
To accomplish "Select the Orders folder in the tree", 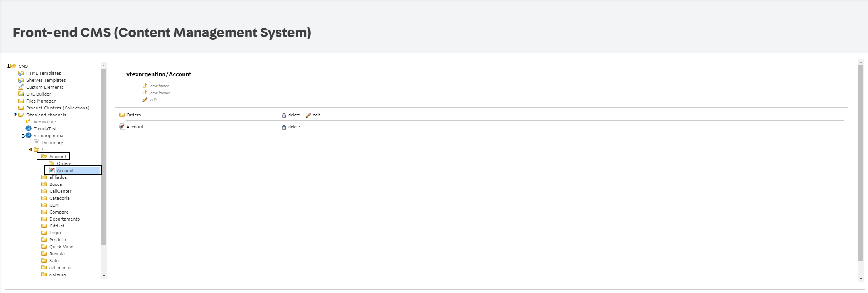I will pos(64,163).
